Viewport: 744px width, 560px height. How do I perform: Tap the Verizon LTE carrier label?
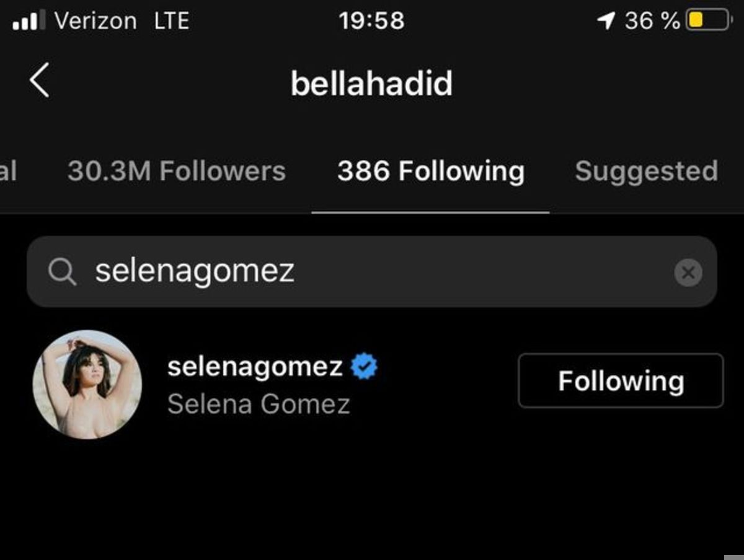pos(122,21)
